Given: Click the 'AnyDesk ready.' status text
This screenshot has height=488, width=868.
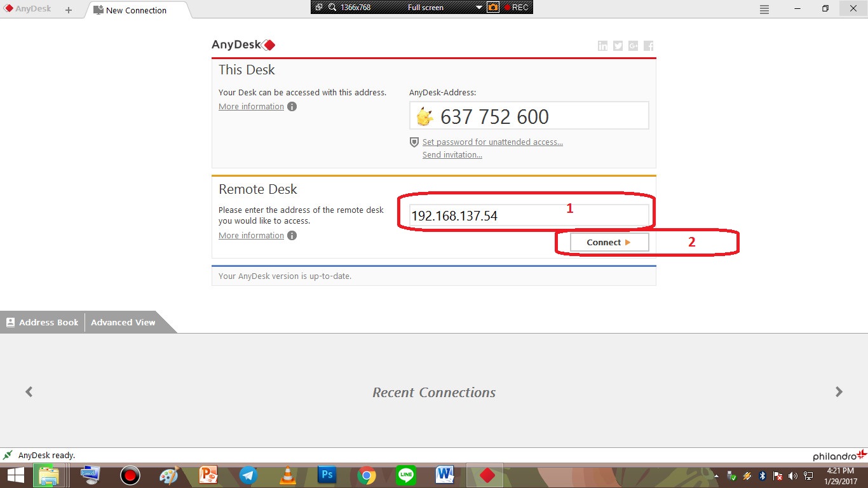Looking at the screenshot, I should pos(46,456).
